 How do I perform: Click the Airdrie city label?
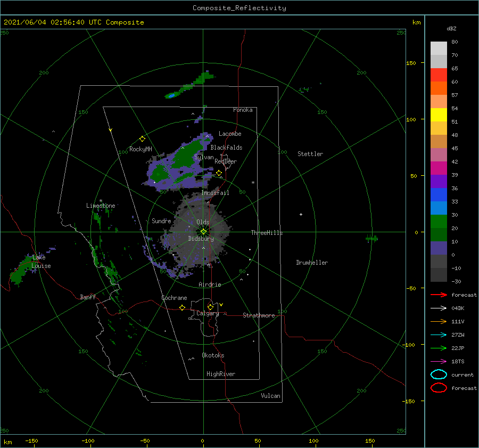coord(210,284)
